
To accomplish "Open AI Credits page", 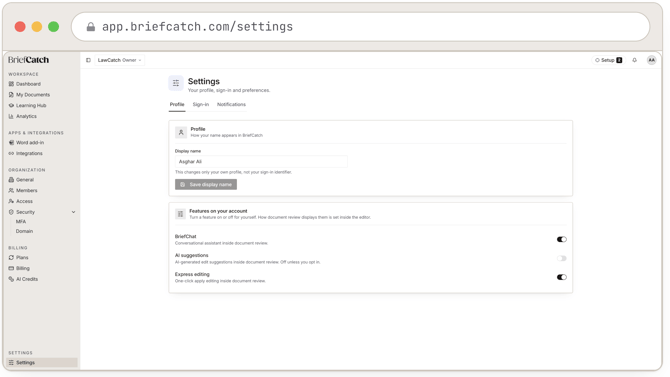I will 23,279.
